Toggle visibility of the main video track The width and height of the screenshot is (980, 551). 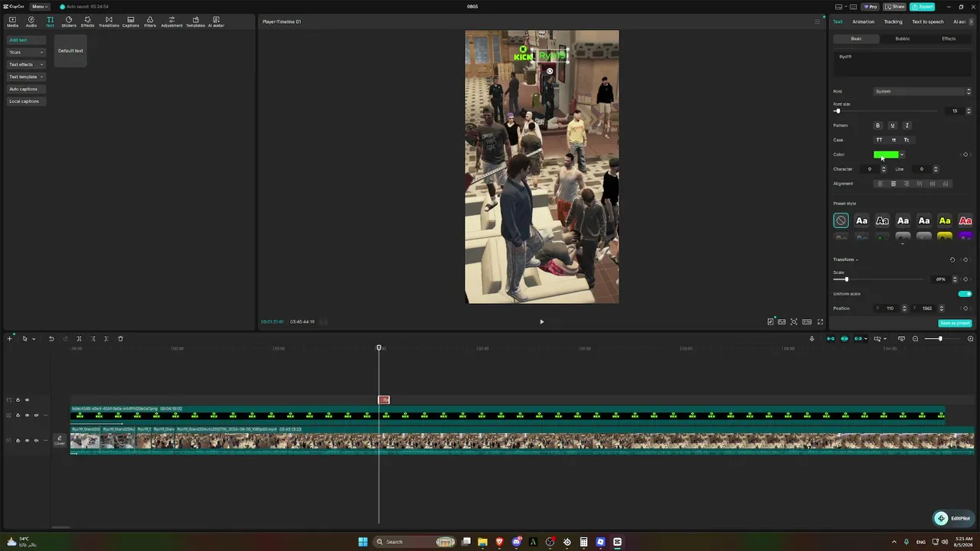27,440
